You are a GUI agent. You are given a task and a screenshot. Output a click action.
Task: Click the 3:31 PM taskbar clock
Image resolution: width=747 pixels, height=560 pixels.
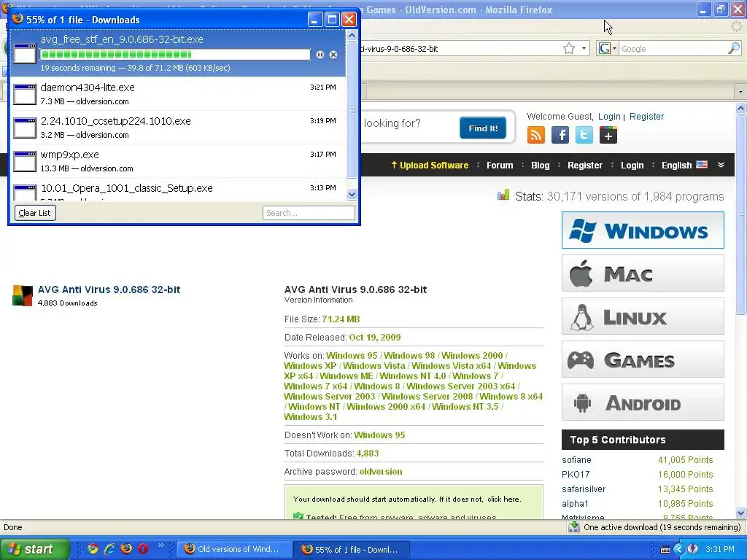(720, 549)
